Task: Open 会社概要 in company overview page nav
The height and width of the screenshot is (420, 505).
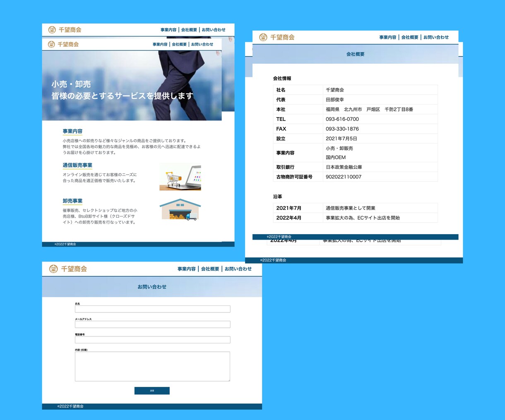Action: (x=410, y=37)
